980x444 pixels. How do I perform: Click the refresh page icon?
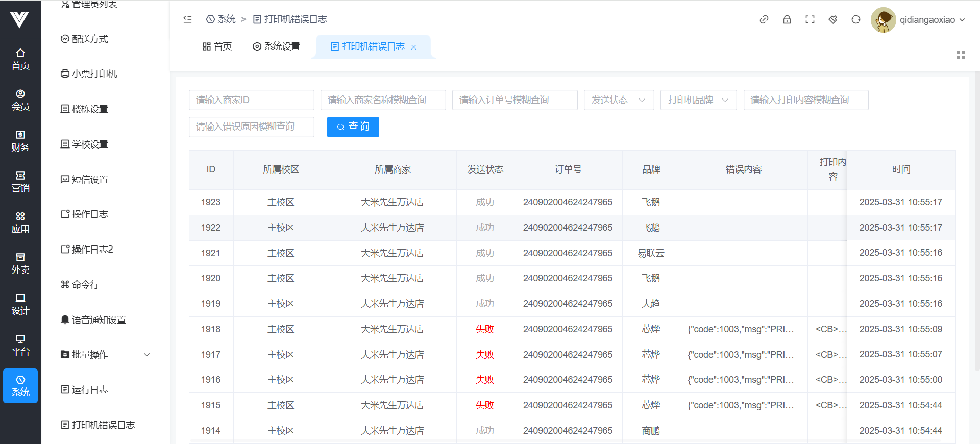click(x=855, y=19)
